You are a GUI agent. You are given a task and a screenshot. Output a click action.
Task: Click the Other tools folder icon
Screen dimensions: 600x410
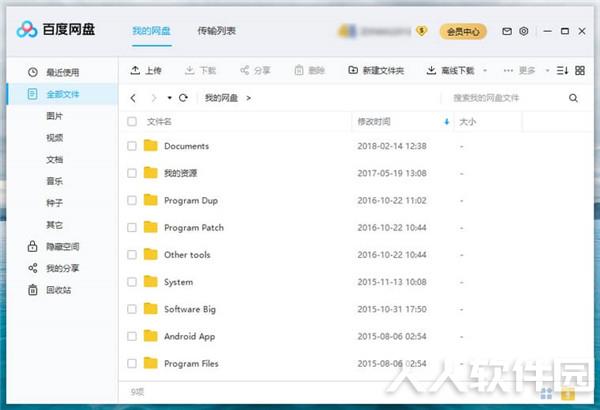(x=151, y=254)
